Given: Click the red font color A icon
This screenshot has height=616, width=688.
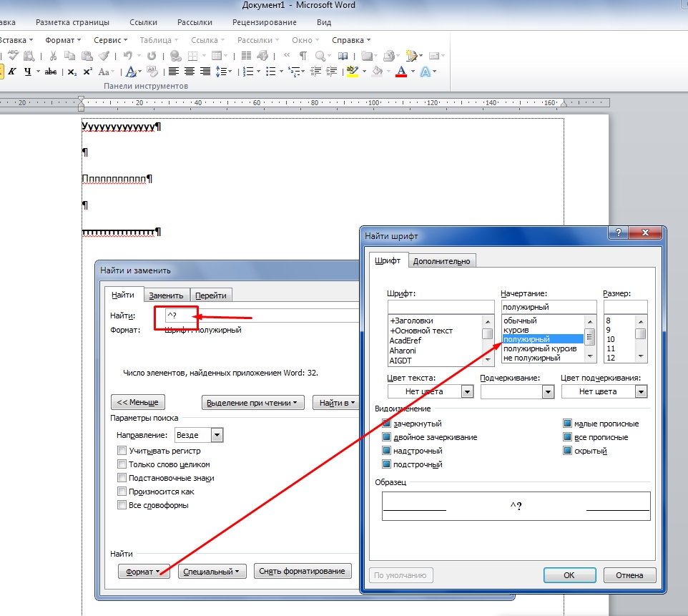Looking at the screenshot, I should pos(401,71).
